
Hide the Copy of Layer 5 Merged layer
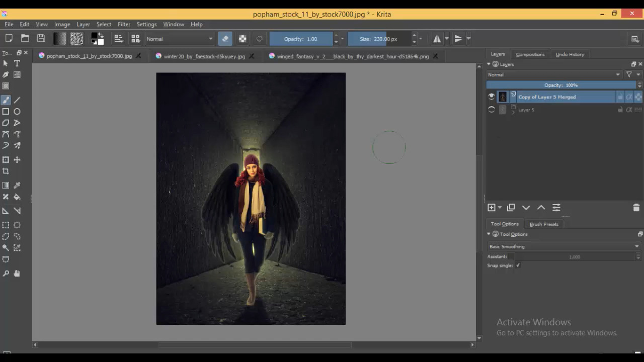(x=492, y=97)
